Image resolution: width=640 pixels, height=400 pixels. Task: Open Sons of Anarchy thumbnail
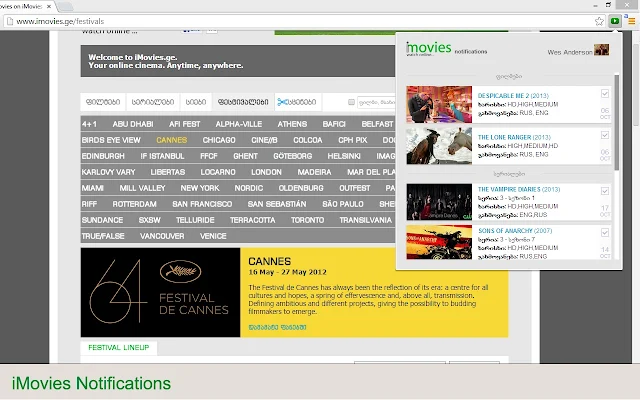click(x=439, y=242)
